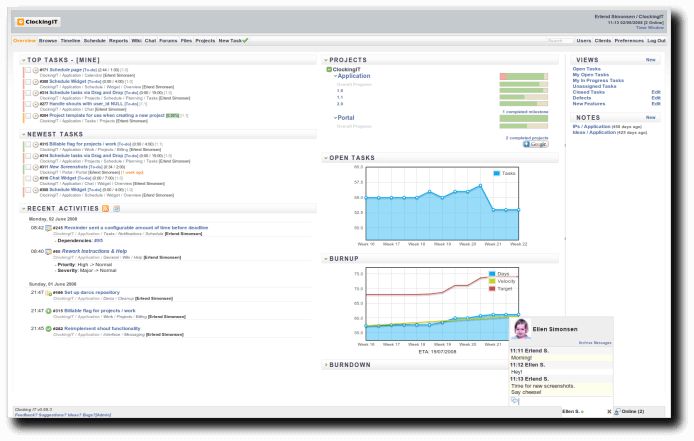Open the My Open Tasks view
This screenshot has height=441, width=694.
590,75
